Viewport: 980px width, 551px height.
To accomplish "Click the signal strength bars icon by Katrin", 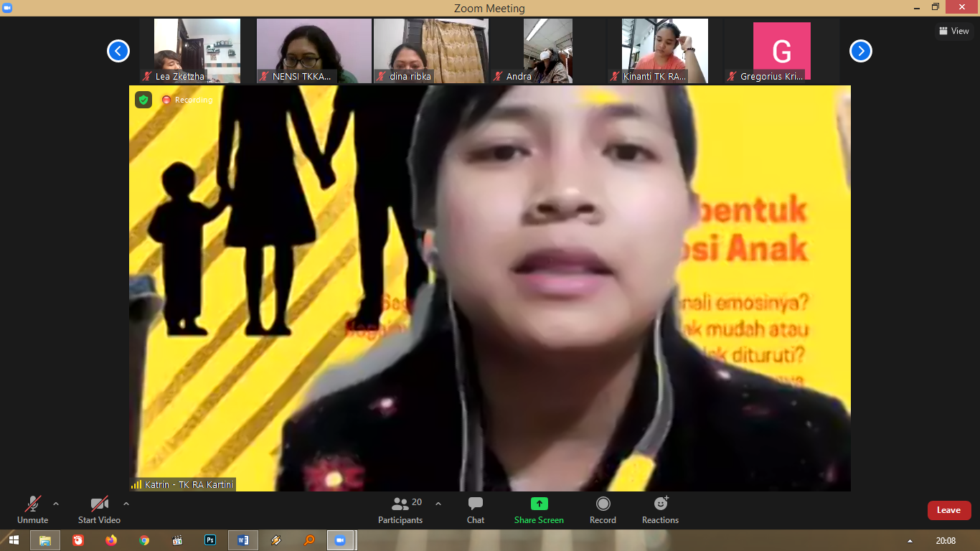I will click(x=136, y=484).
